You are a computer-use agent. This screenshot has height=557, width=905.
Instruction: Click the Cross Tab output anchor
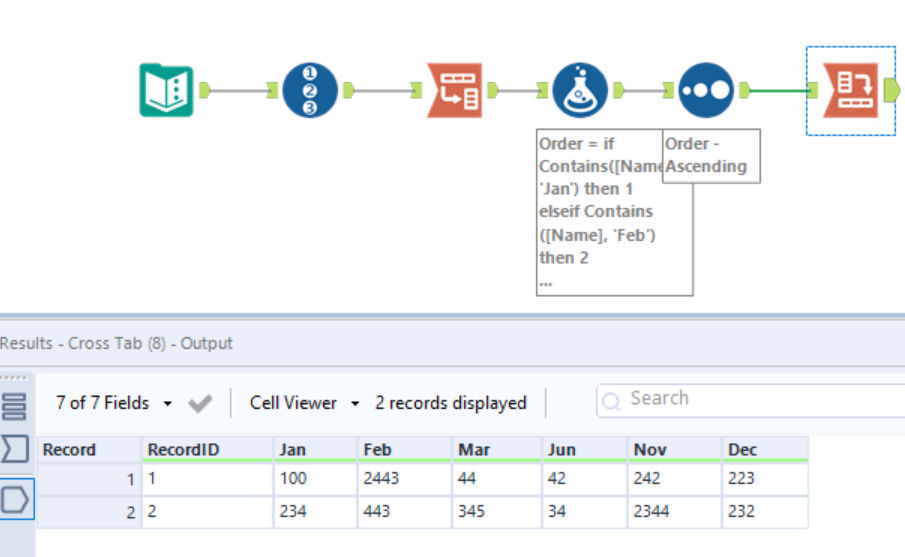coord(892,91)
